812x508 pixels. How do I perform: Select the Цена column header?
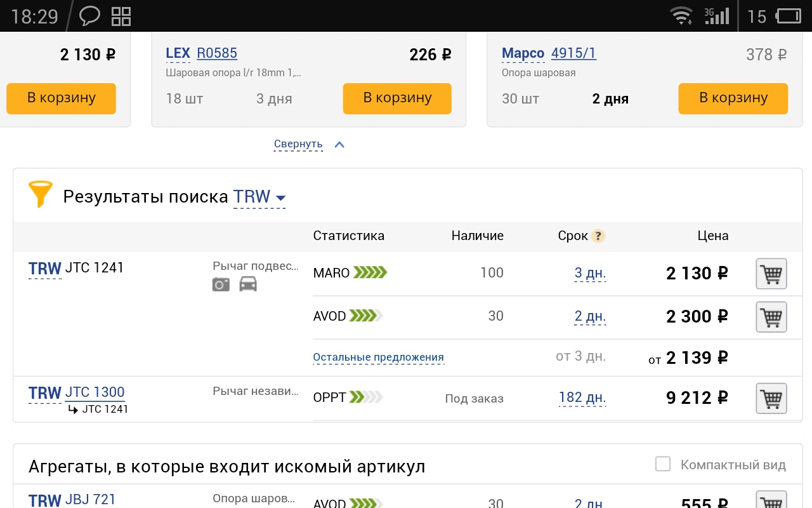713,236
